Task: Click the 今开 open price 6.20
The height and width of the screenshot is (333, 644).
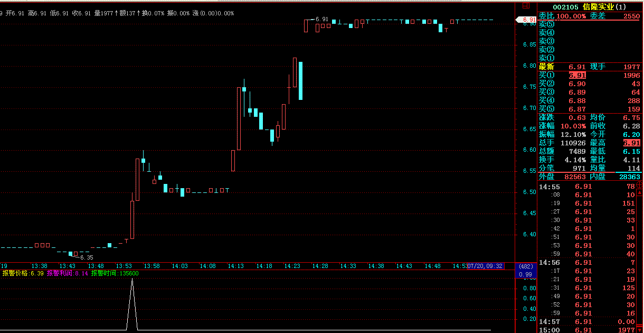Action: (x=631, y=134)
